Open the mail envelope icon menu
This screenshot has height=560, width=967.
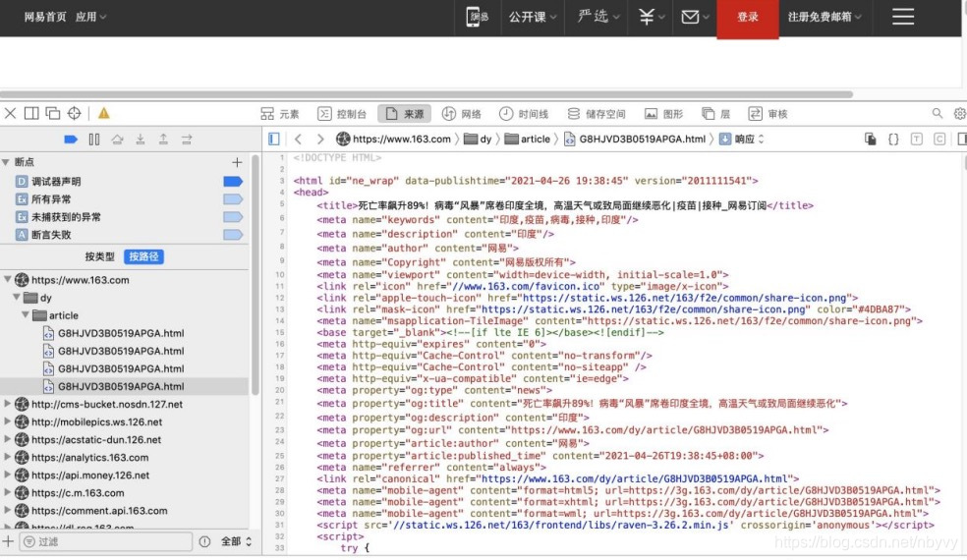pyautogui.click(x=695, y=17)
